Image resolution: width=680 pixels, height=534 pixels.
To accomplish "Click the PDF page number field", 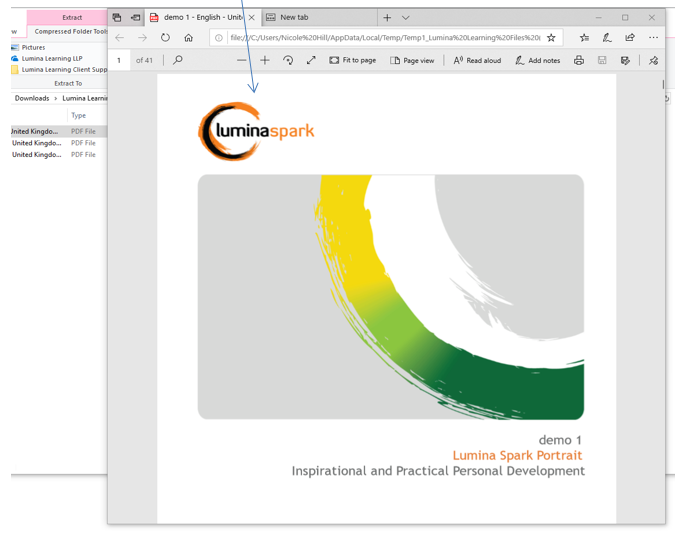I will click(119, 60).
